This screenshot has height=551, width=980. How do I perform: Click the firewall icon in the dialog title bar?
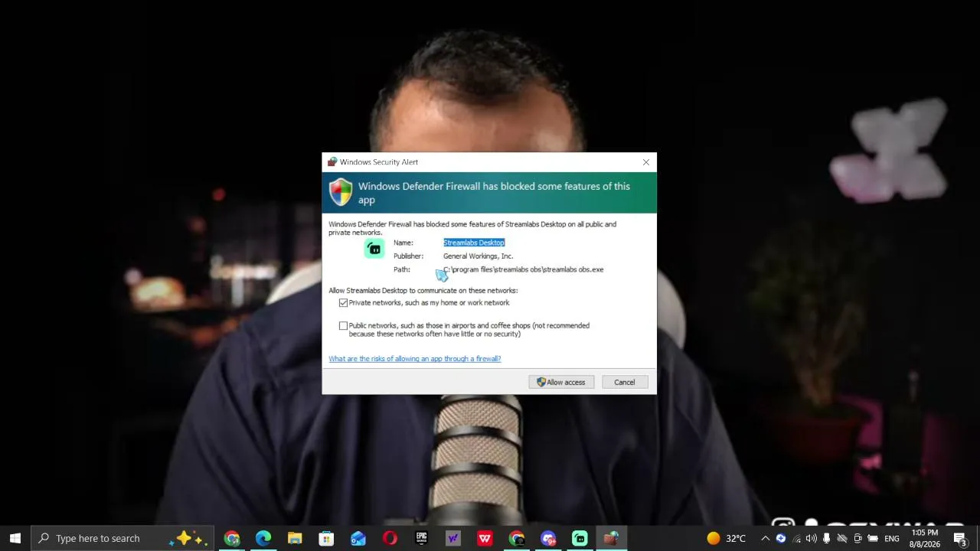332,162
